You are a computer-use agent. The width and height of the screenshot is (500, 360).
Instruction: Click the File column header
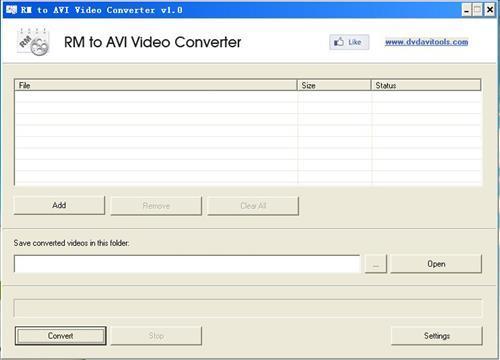(x=156, y=85)
